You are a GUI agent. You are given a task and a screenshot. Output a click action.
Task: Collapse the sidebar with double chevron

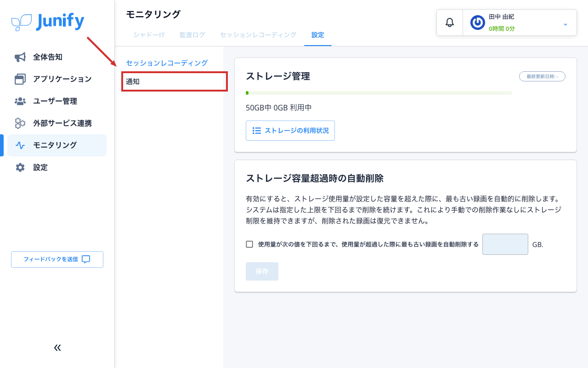57,348
